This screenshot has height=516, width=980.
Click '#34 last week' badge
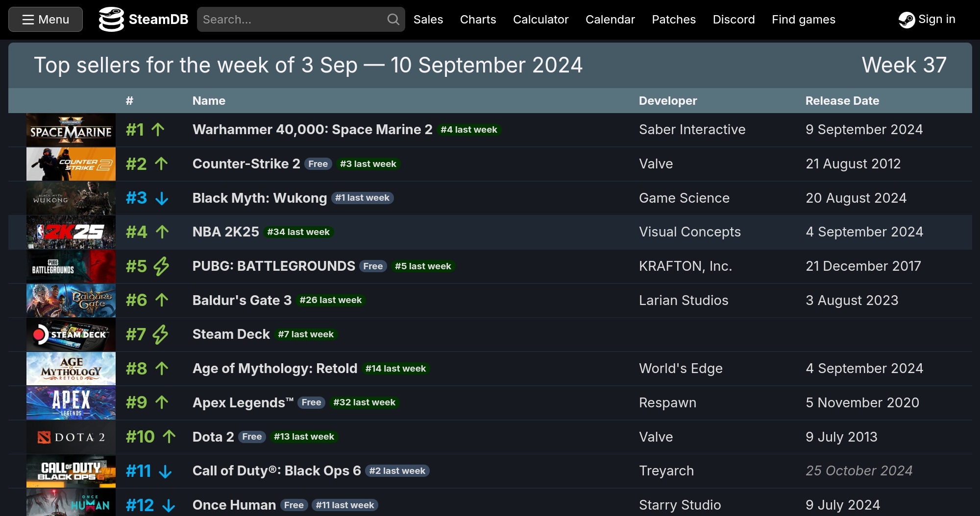(x=298, y=232)
